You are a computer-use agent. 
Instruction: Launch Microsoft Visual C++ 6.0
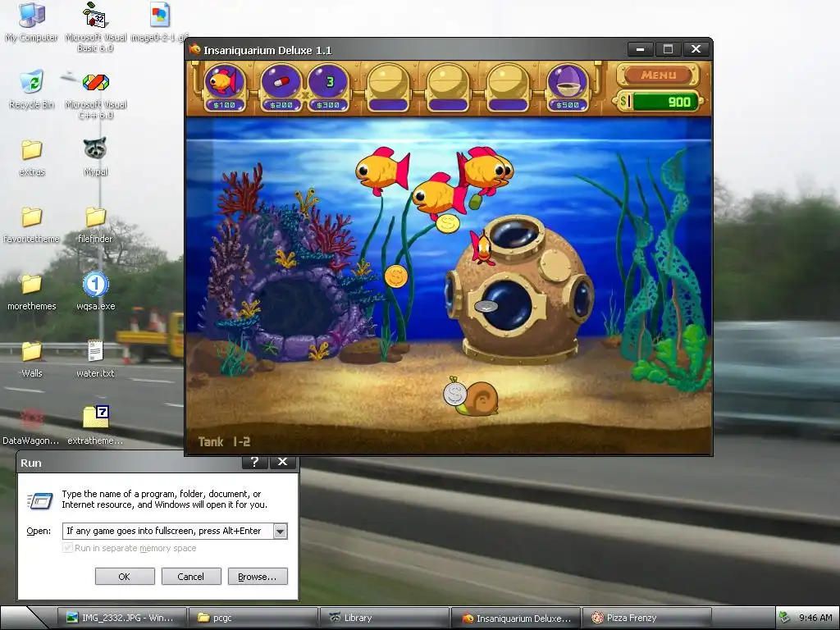(x=95, y=94)
